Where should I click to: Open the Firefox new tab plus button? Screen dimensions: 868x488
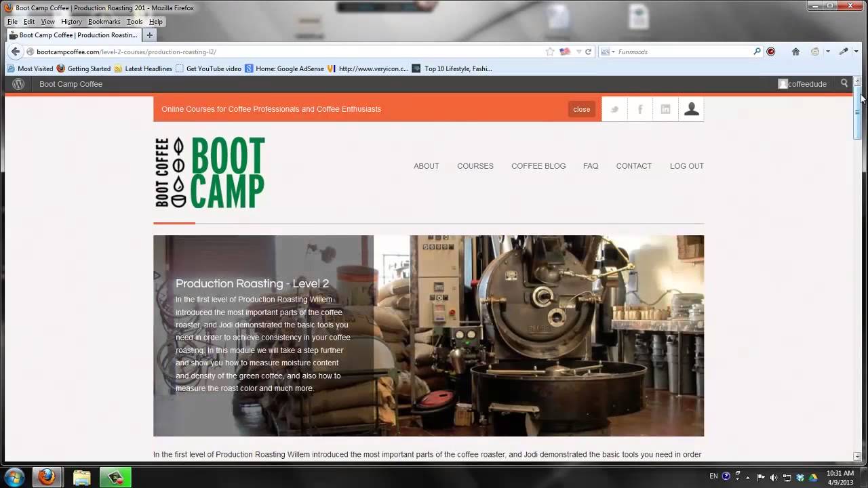pos(150,35)
